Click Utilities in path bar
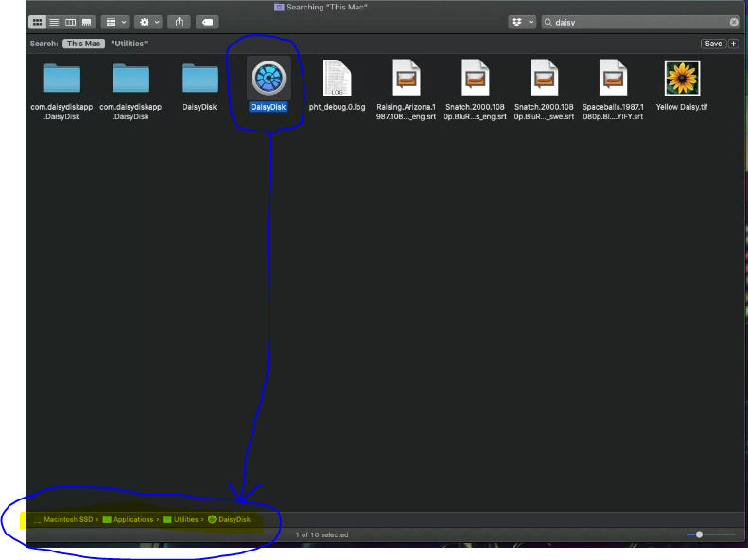This screenshot has height=560, width=748. [x=181, y=519]
